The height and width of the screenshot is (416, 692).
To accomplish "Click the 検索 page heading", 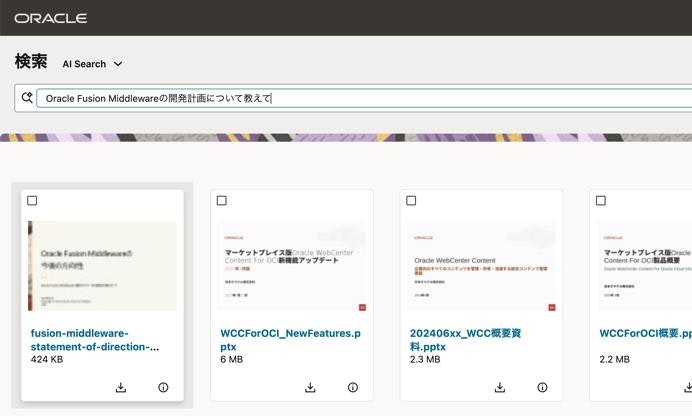I will (31, 61).
